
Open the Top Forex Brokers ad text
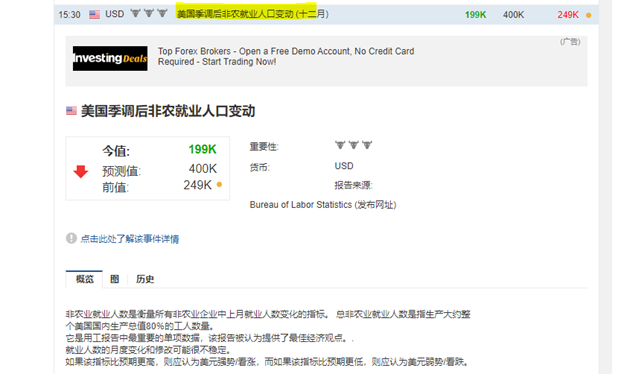pos(286,56)
